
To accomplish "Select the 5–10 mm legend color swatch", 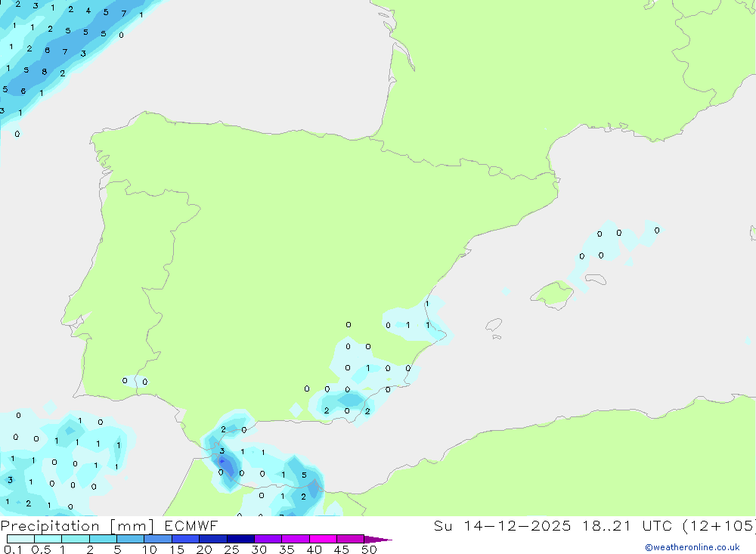I will coord(131,539).
